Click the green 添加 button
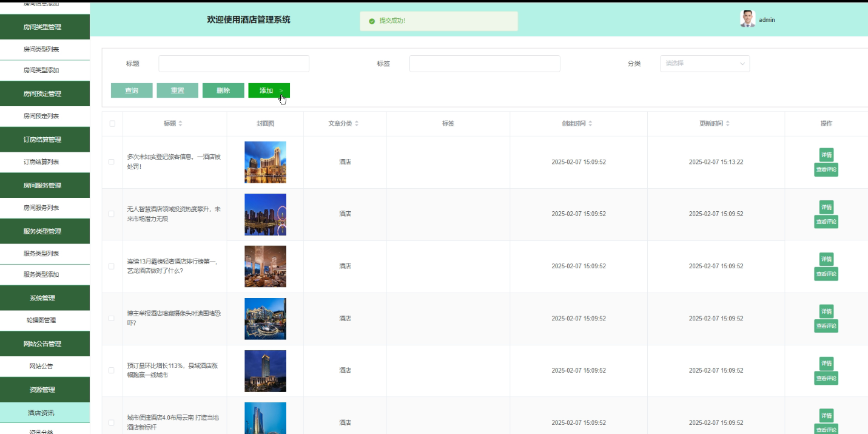868x434 pixels. [269, 90]
